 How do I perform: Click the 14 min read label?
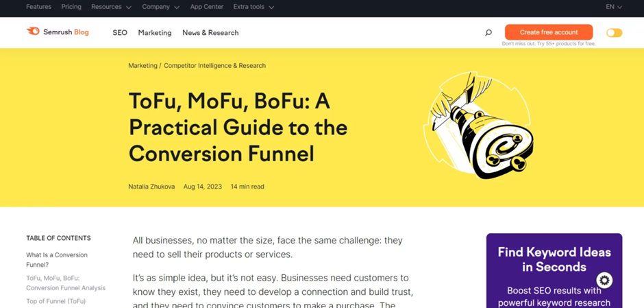(x=247, y=187)
